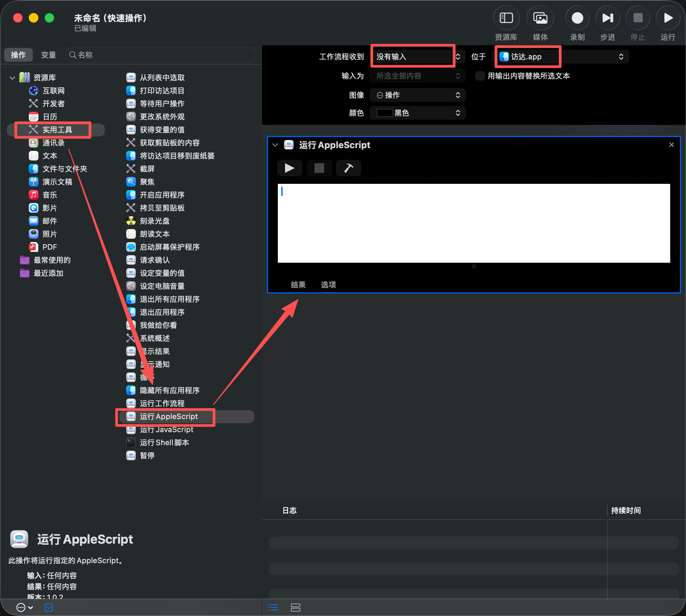Open the 媒体 media browser

tap(540, 18)
